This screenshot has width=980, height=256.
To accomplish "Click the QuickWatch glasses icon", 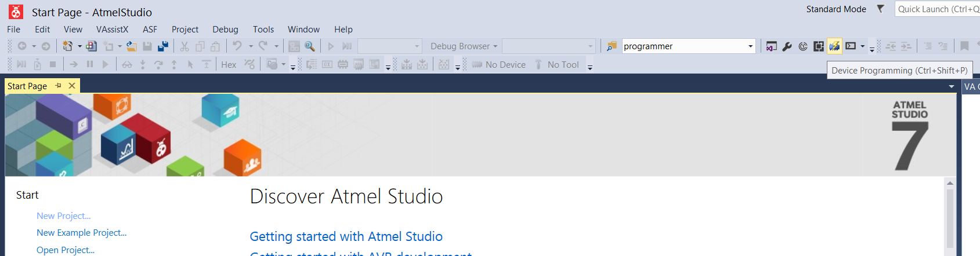I will coord(127,64).
